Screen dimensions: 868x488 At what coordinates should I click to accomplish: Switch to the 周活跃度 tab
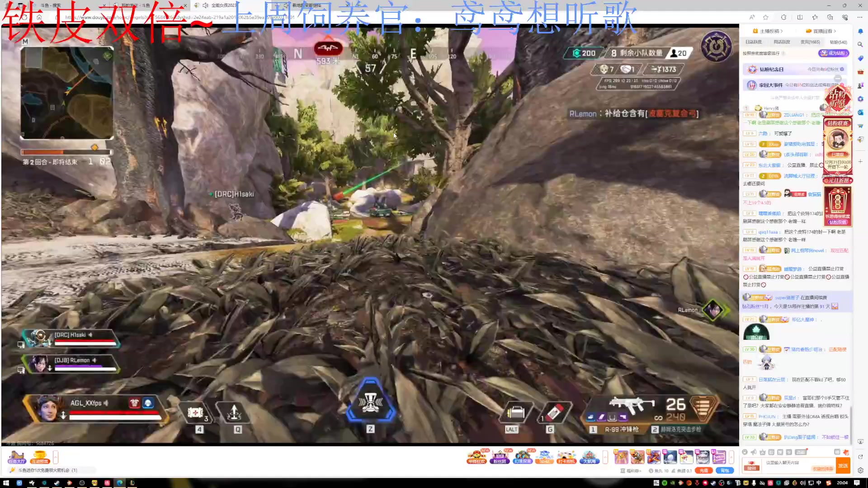(x=782, y=42)
